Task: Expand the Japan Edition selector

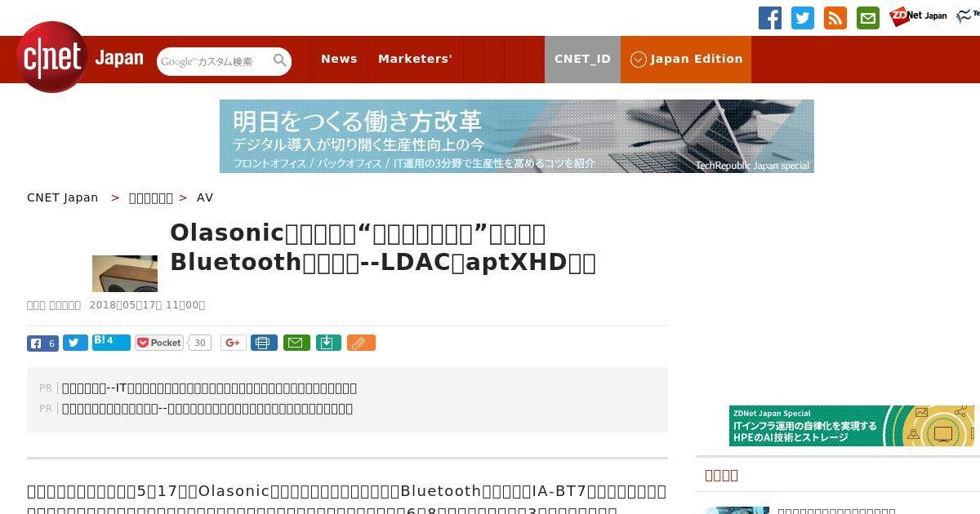Action: (x=686, y=59)
